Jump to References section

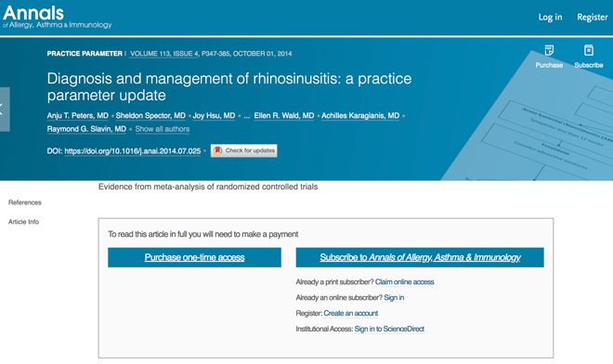(x=25, y=202)
